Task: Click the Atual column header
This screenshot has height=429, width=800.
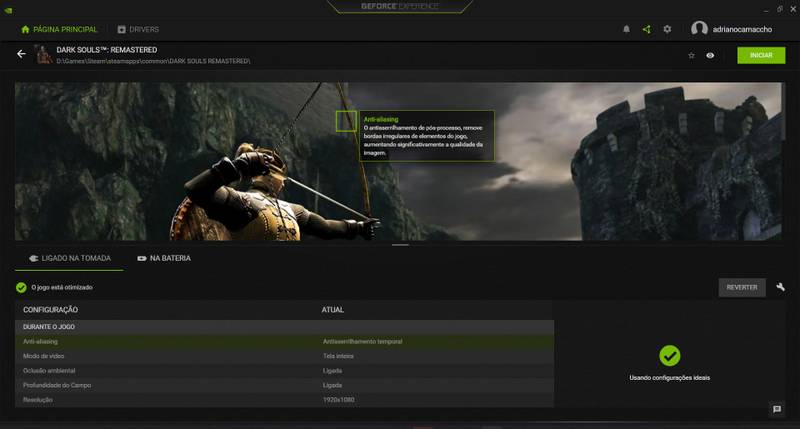Action: click(x=333, y=310)
